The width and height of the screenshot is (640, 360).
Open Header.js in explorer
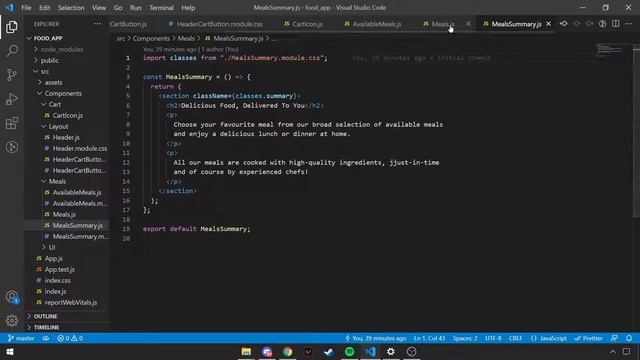pyautogui.click(x=66, y=138)
